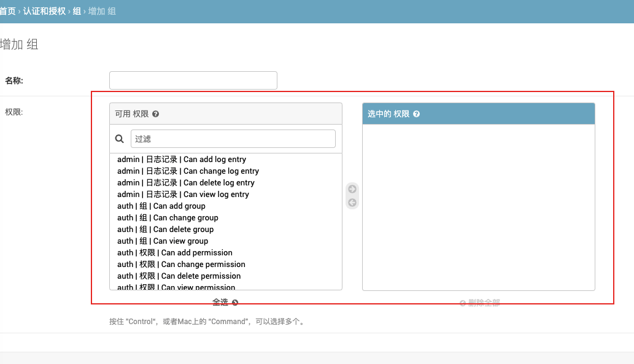
Task: Open the help icon next to 可用 权限
Action: (155, 114)
